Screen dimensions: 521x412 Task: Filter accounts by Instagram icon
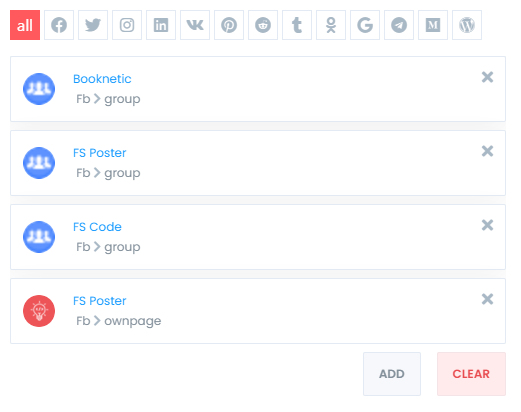(x=127, y=25)
